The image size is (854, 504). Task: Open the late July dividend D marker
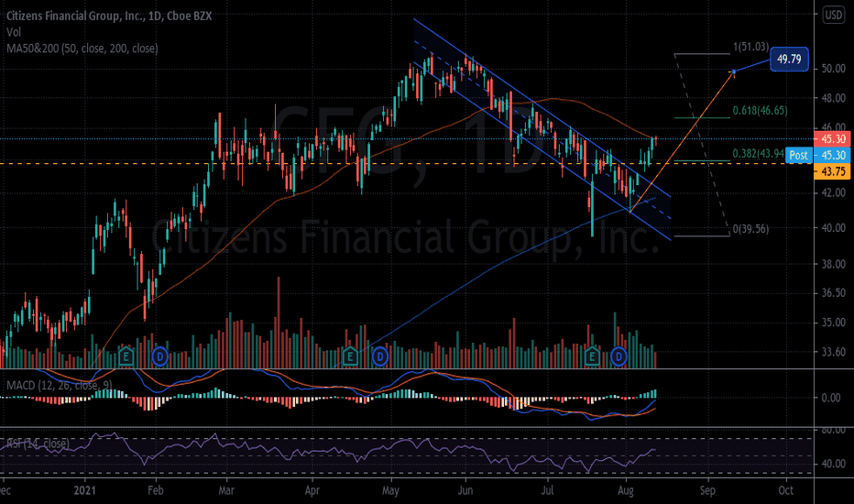pyautogui.click(x=619, y=356)
